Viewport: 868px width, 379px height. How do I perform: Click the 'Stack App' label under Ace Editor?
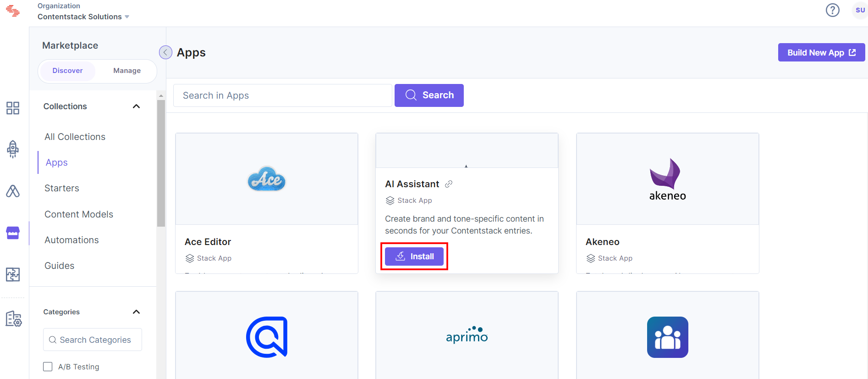click(214, 258)
